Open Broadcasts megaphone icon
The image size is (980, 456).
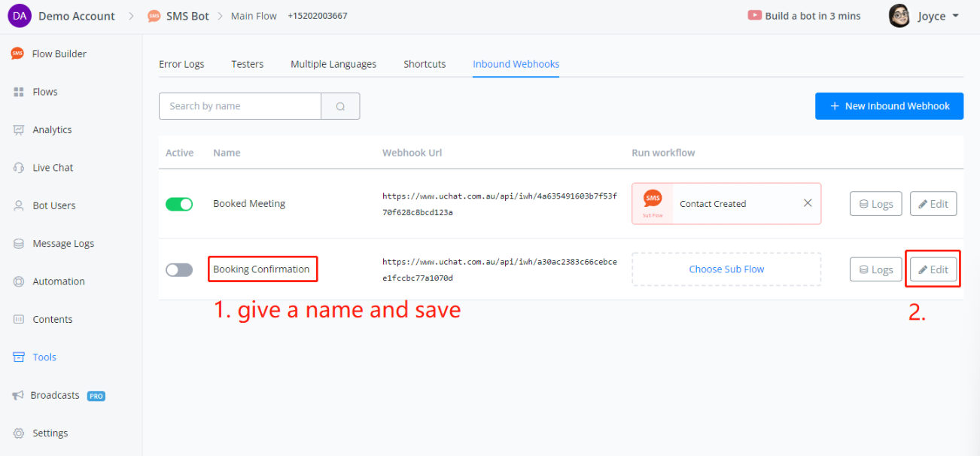[17, 395]
